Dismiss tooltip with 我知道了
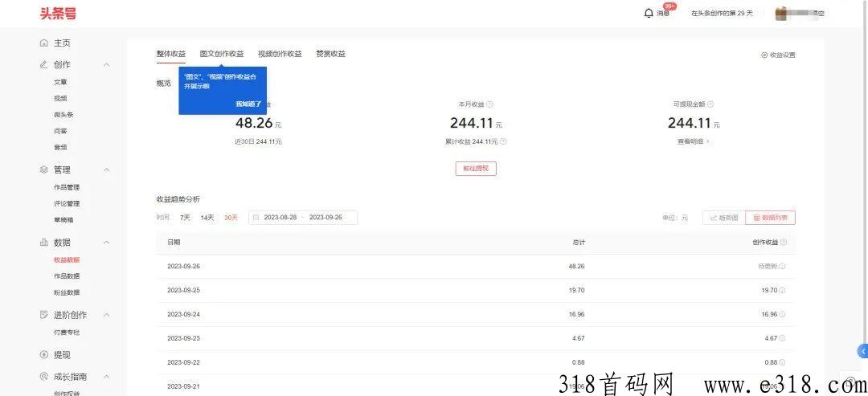The width and height of the screenshot is (868, 396). (248, 104)
